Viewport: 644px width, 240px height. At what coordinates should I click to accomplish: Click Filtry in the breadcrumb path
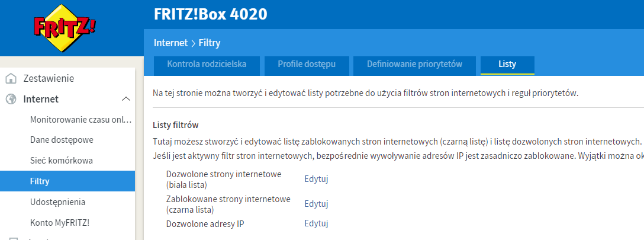point(210,43)
